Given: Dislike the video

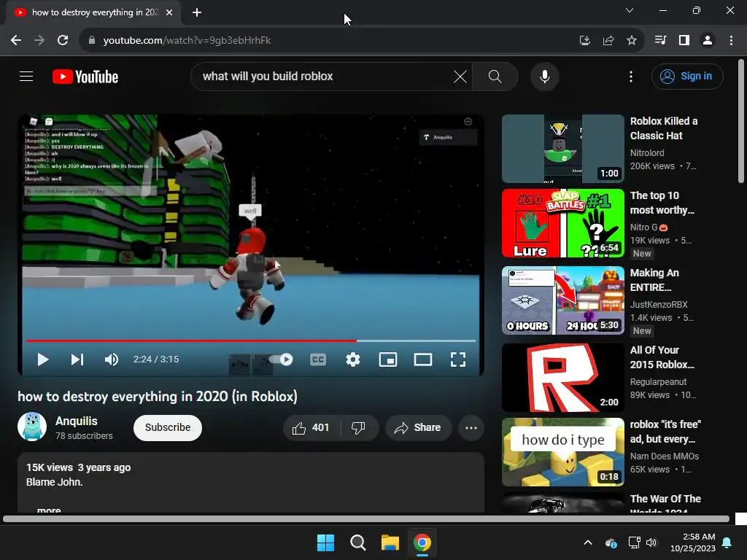Looking at the screenshot, I should (x=359, y=427).
